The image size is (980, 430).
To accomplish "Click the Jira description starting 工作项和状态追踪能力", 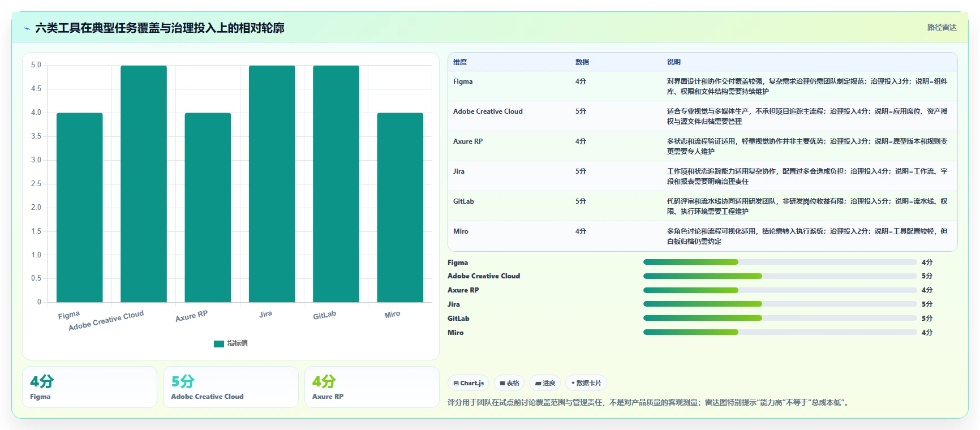I will pos(807,177).
